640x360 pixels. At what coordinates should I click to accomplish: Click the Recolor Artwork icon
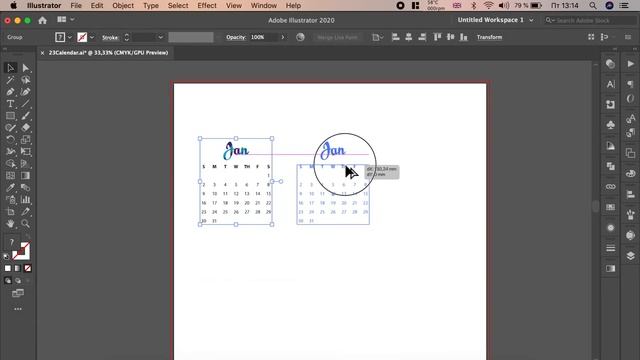300,37
